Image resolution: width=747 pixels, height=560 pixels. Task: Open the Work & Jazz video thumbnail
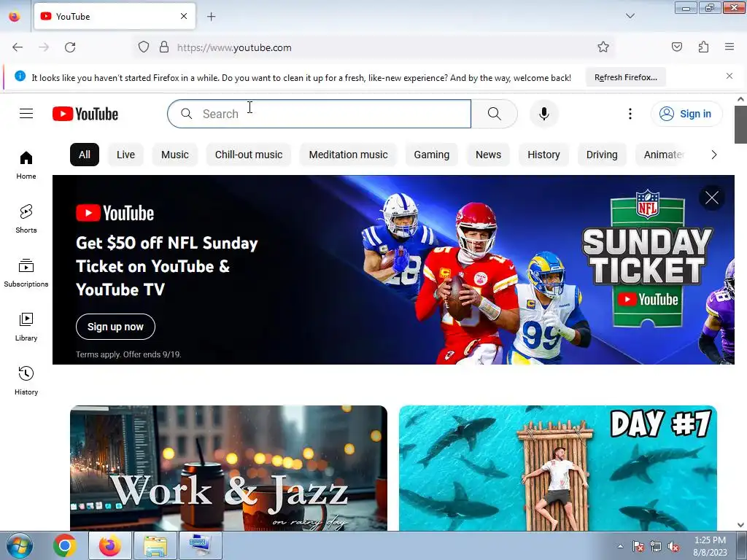[x=228, y=467]
